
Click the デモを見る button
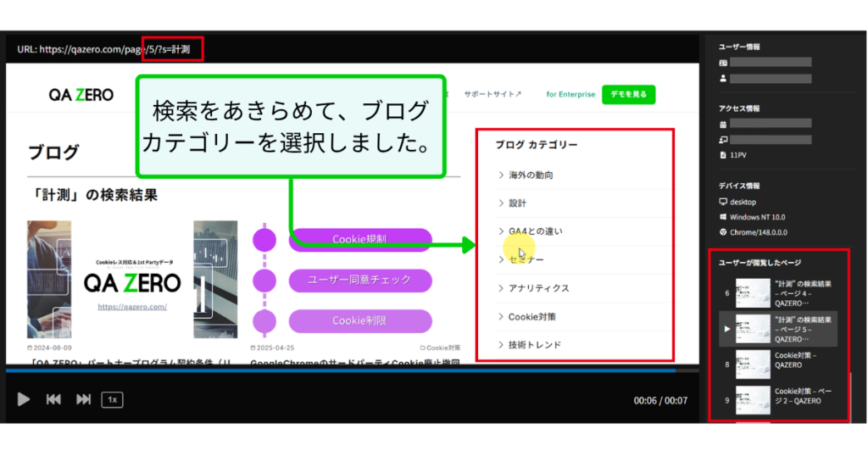point(628,94)
